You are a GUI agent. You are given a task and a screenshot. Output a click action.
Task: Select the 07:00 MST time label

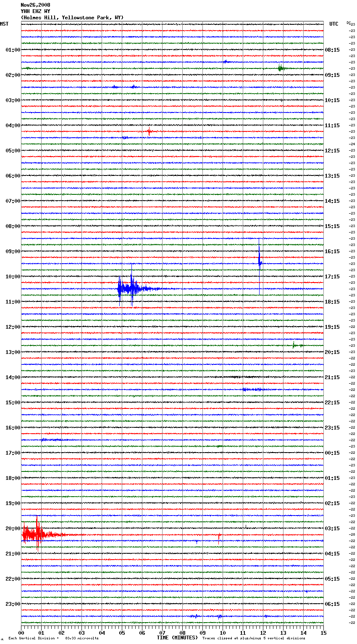[x=13, y=201]
